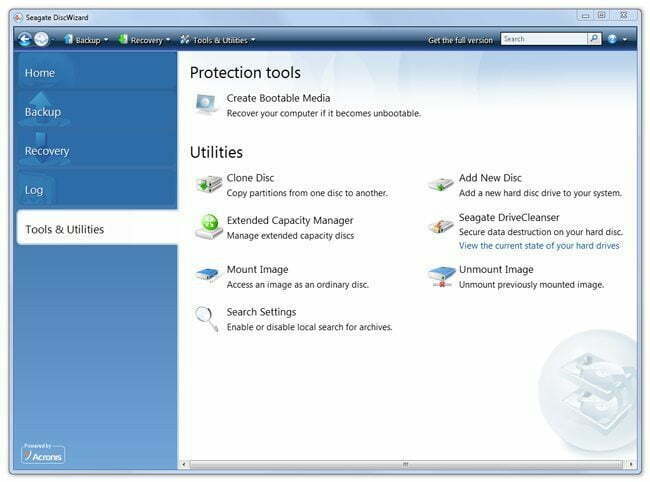
Task: Open the Log sidebar tab
Action: pos(97,190)
